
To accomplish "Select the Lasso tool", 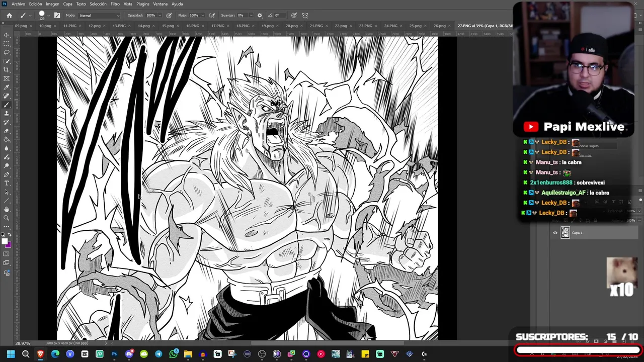I will pos(7,52).
